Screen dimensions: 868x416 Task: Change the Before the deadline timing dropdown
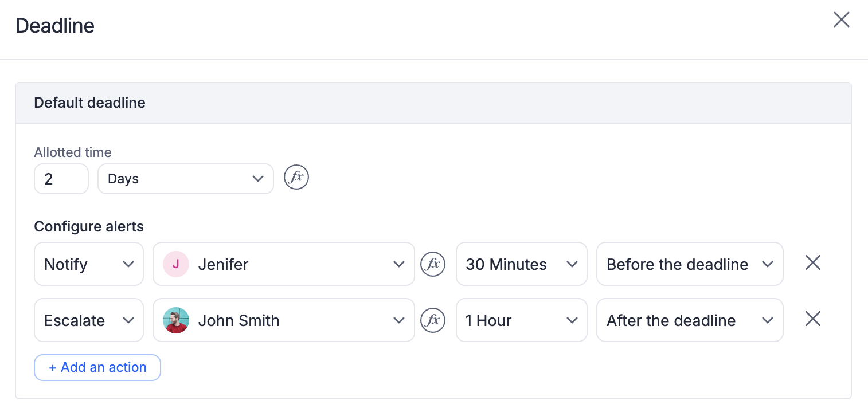pos(689,264)
